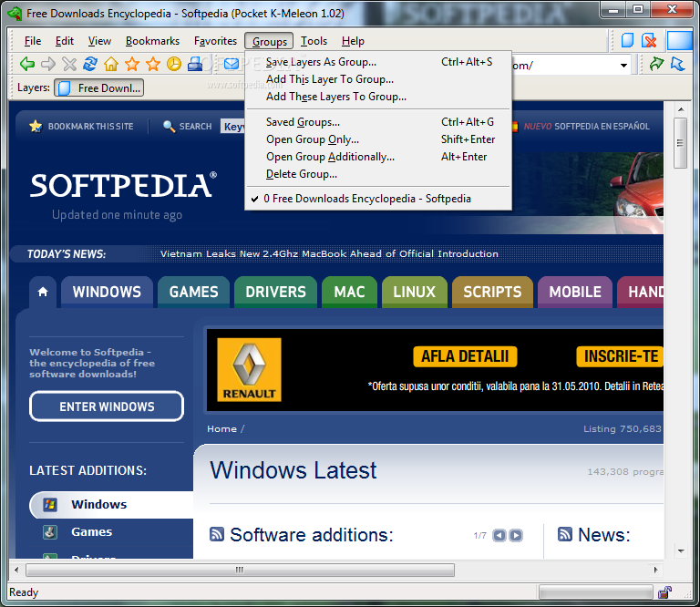700x607 pixels.
Task: Open the Favorites menu
Action: [x=216, y=41]
